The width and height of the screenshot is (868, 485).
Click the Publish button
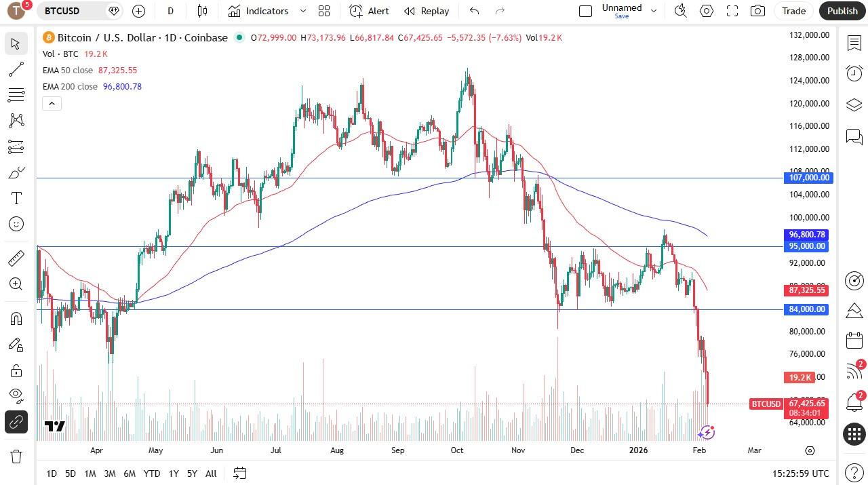coord(842,11)
